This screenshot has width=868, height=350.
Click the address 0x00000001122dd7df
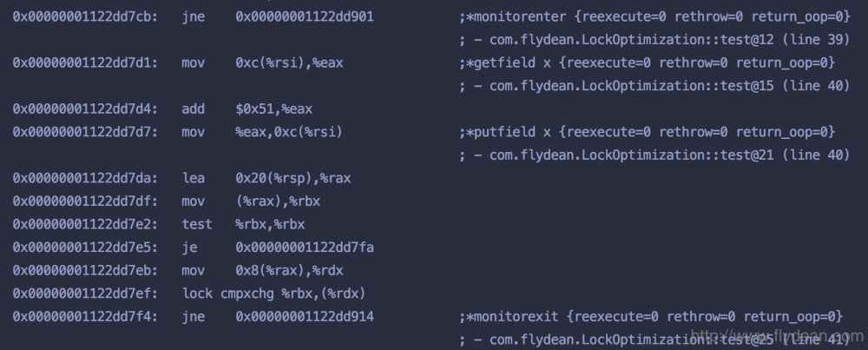(84, 201)
